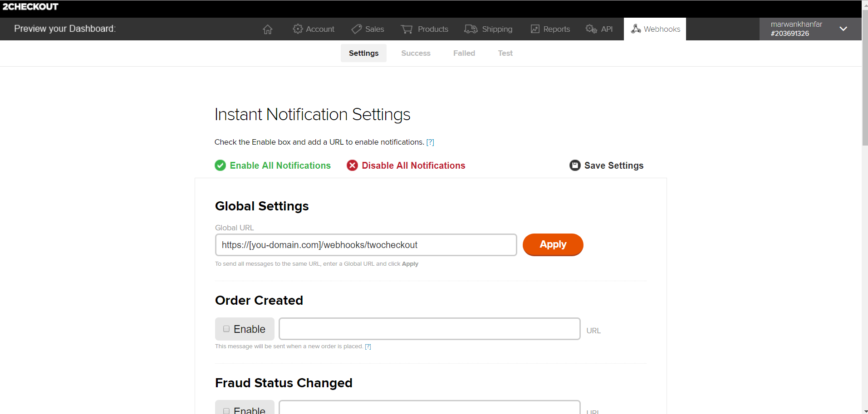Image resolution: width=868 pixels, height=414 pixels.
Task: Tick the Fraud Status Changed Enable checkbox
Action: point(226,411)
